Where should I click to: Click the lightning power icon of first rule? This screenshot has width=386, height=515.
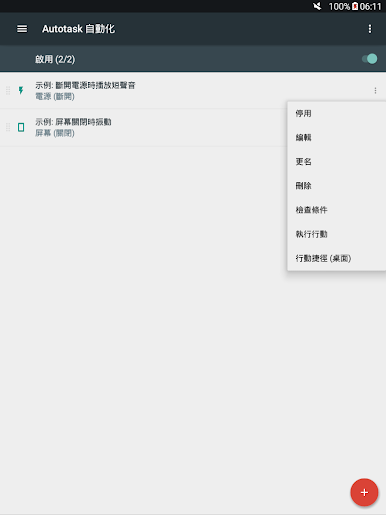[x=21, y=90]
